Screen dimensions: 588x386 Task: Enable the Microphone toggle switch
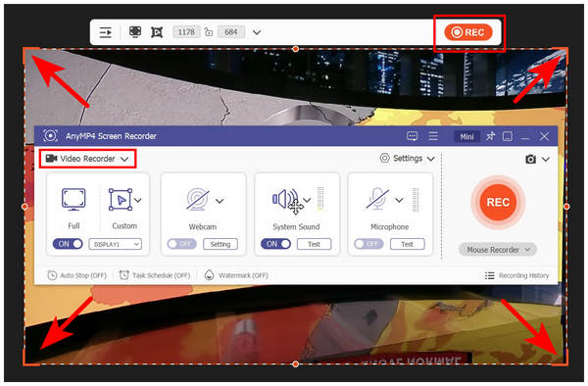(368, 244)
